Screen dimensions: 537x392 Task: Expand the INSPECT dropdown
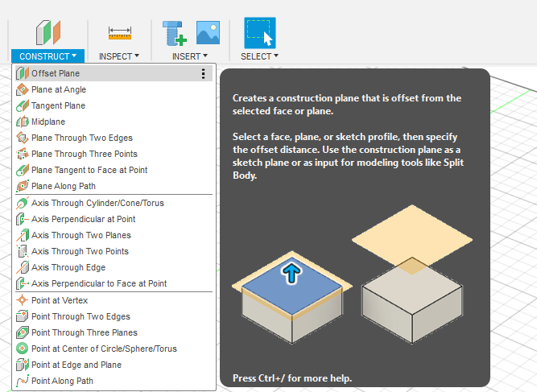tap(119, 56)
